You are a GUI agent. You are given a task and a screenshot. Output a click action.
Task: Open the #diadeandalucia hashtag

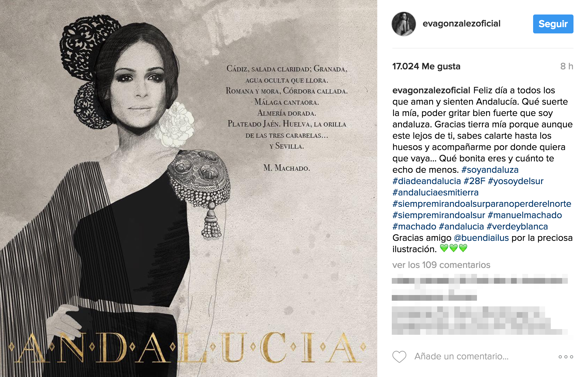pos(426,181)
